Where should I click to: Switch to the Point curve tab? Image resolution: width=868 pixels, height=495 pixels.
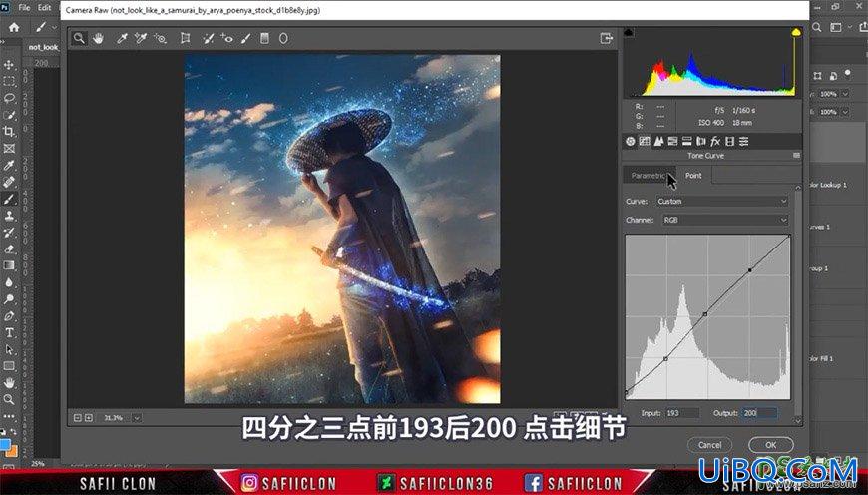click(x=693, y=175)
